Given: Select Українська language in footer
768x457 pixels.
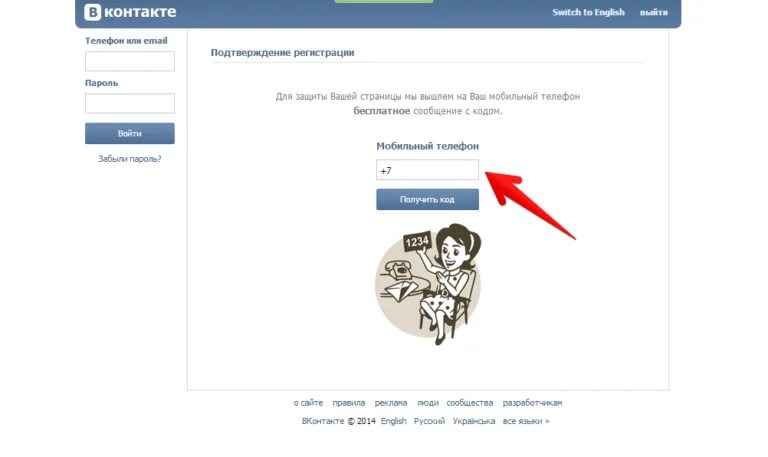Looking at the screenshot, I should (x=474, y=421).
